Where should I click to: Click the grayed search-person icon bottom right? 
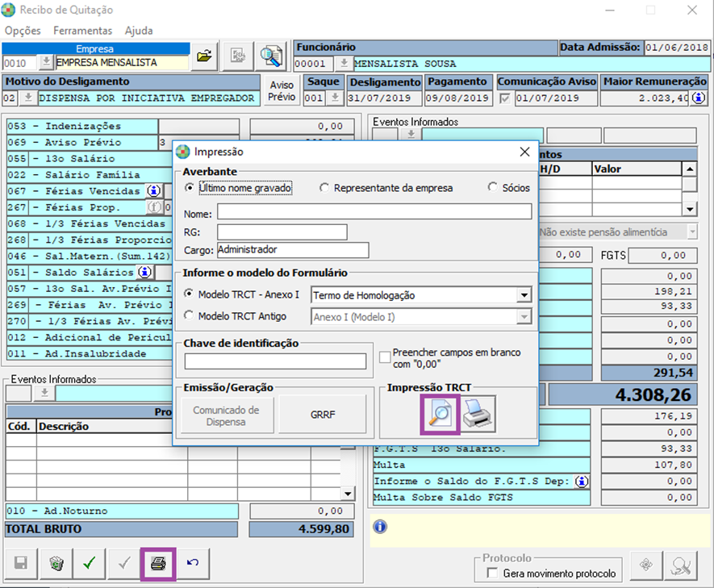pos(681,565)
